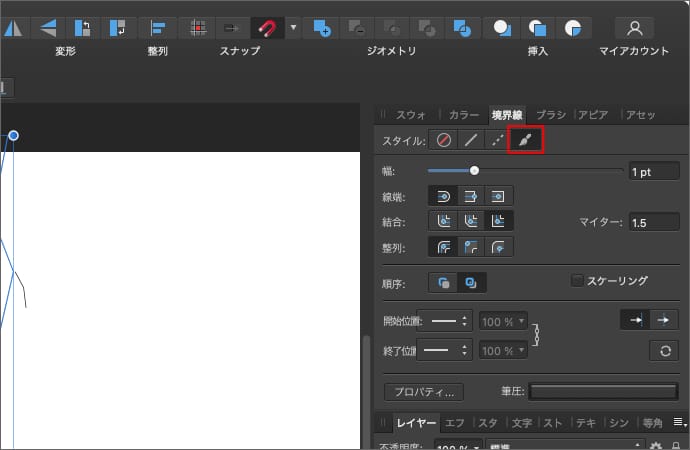
Task: Click the red magnet snapping icon
Action: pyautogui.click(x=266, y=27)
